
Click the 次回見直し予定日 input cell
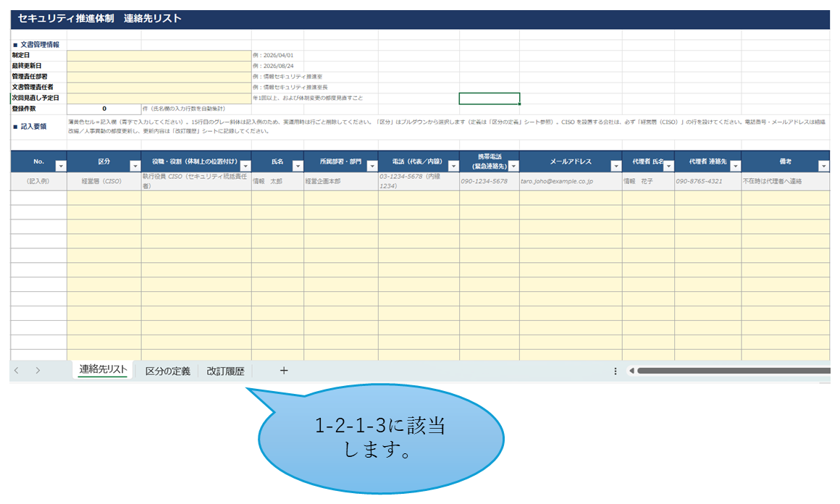(x=159, y=98)
